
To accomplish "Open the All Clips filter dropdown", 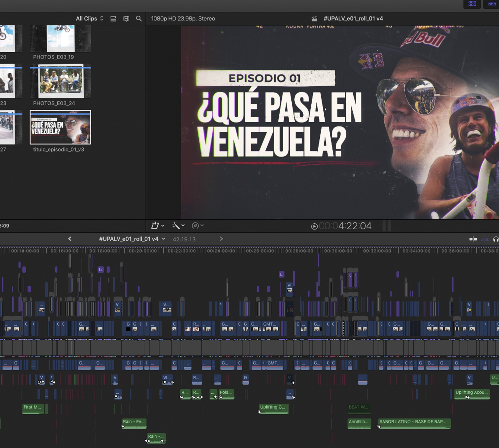I will (x=90, y=18).
